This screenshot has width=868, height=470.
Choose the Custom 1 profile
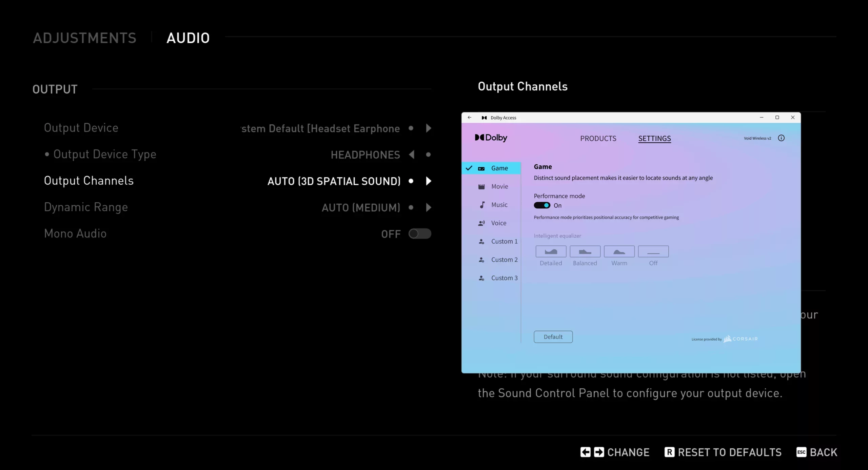point(491,241)
